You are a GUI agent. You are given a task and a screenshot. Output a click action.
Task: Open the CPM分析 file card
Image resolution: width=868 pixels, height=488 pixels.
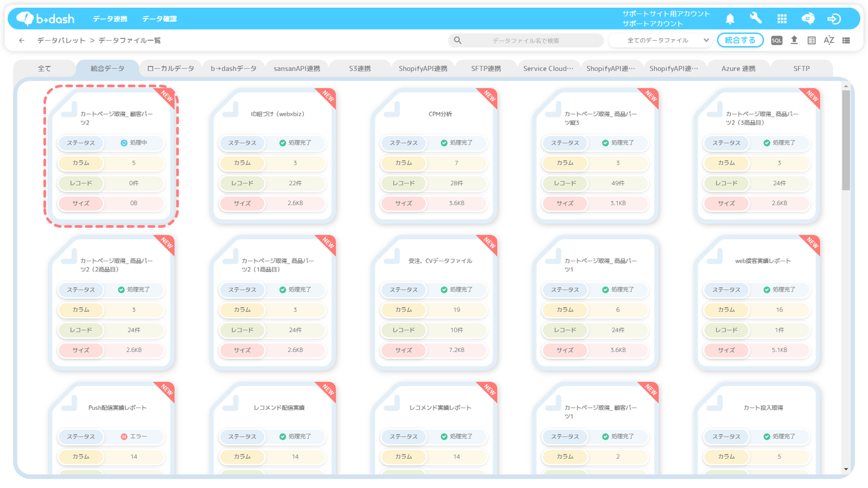tap(434, 156)
